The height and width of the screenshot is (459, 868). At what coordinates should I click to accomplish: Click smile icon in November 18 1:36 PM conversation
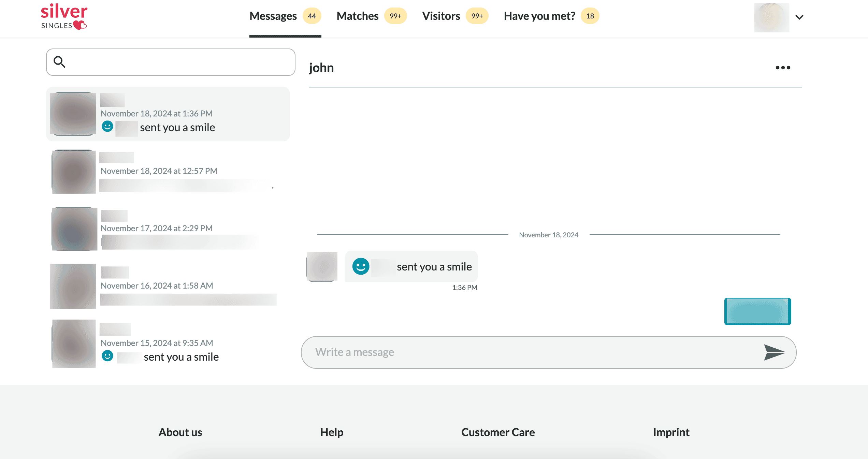click(107, 127)
